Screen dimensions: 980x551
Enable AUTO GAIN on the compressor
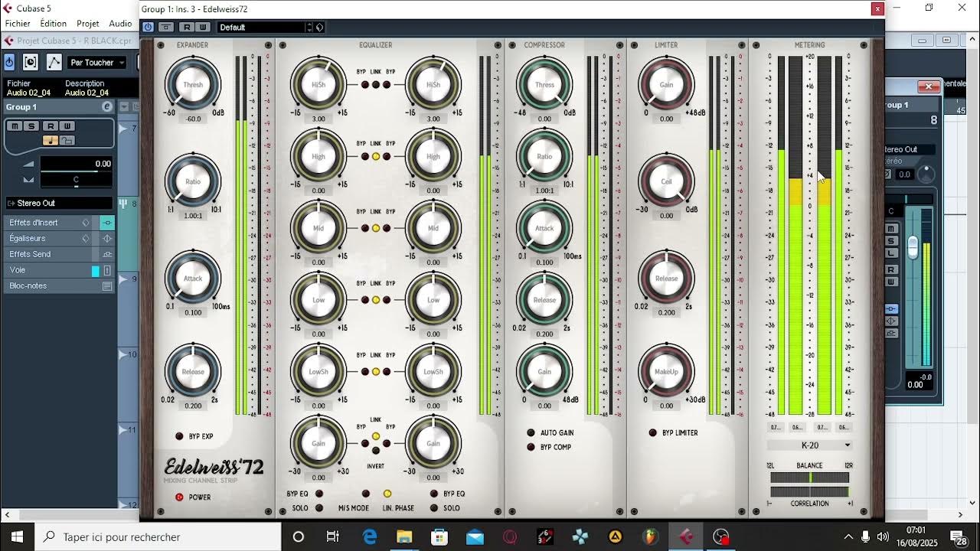click(531, 432)
